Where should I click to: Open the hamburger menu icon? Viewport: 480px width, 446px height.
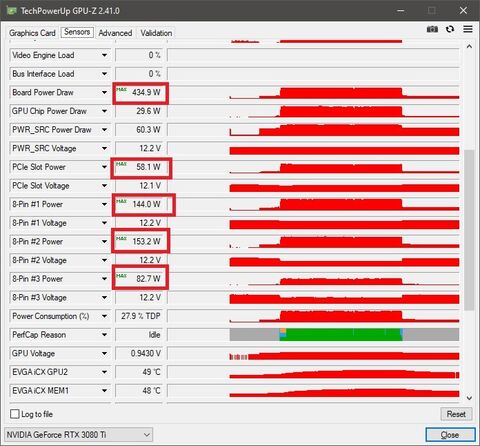(x=468, y=29)
